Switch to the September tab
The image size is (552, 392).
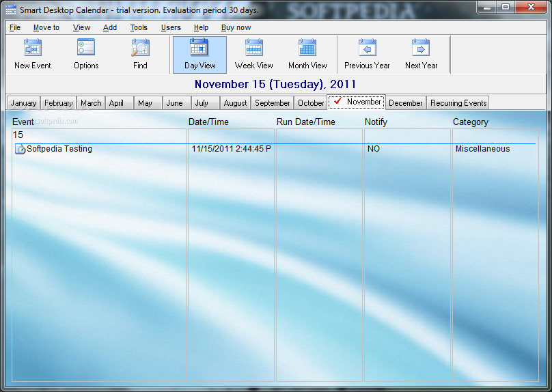pyautogui.click(x=272, y=103)
